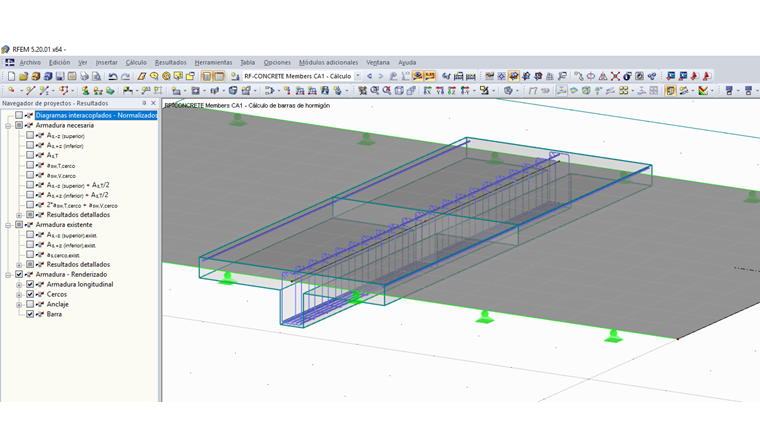Open the Módulos adicionales menu
This screenshot has width=760, height=446.
pos(328,63)
